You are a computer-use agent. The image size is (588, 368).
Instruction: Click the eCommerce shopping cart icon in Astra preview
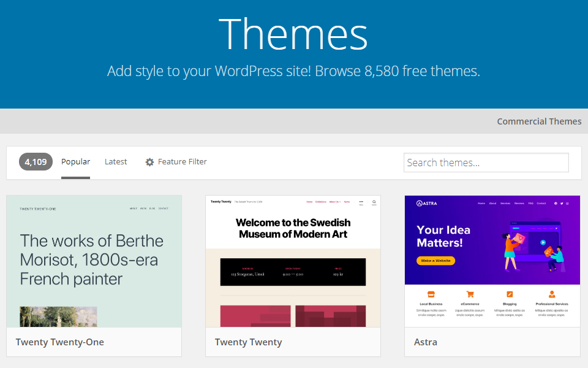[470, 294]
